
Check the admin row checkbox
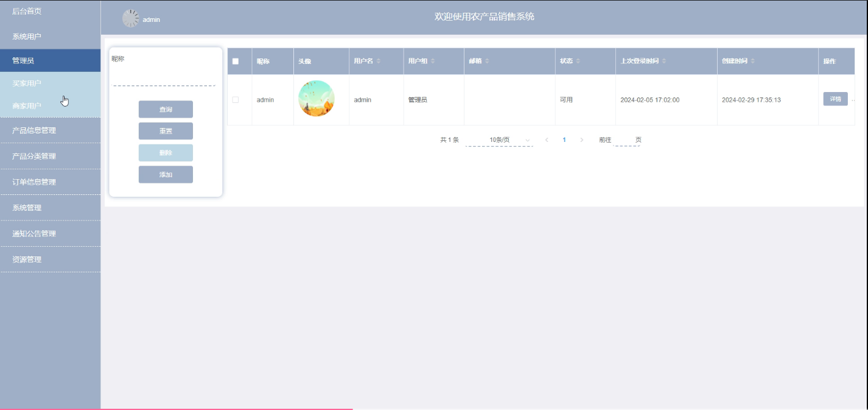[x=236, y=99]
